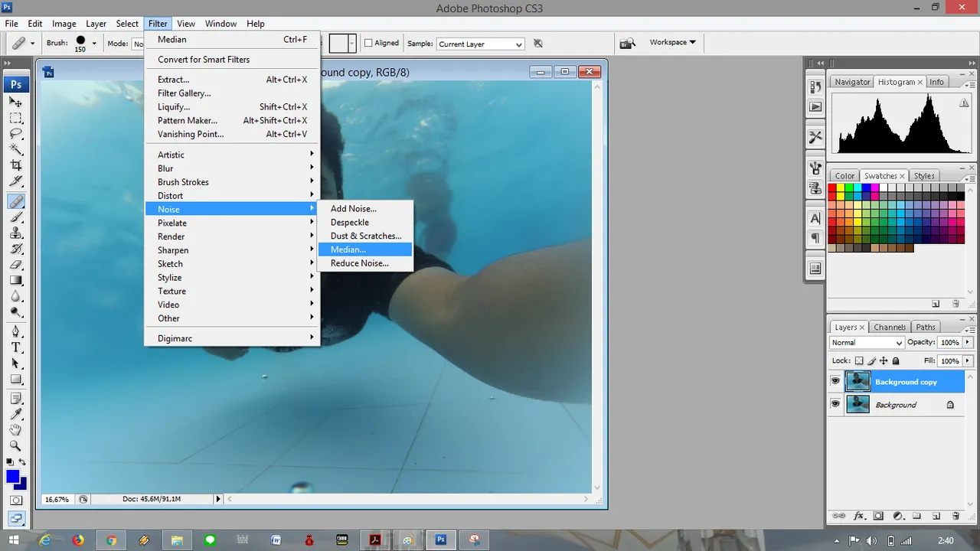Select the Dodge tool
980x551 pixels.
16,314
